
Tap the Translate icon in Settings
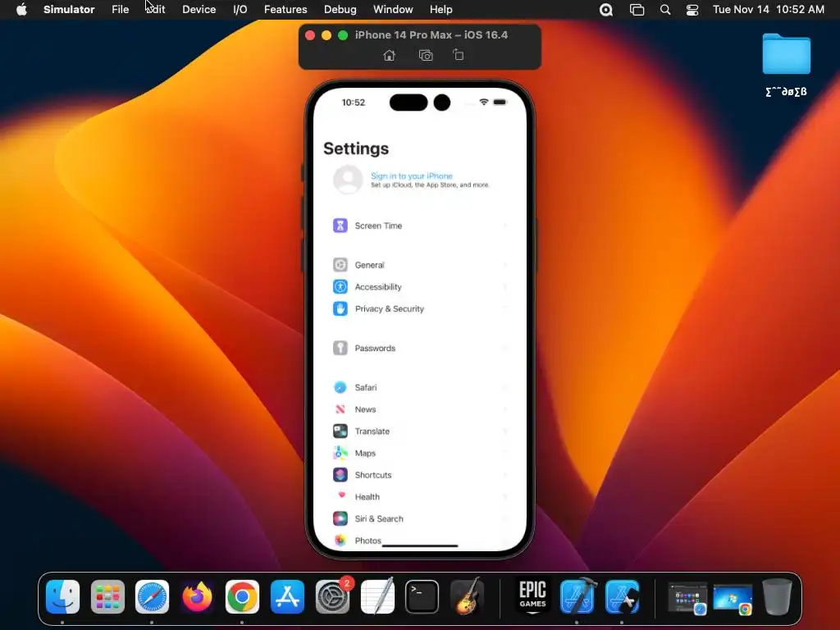[340, 431]
